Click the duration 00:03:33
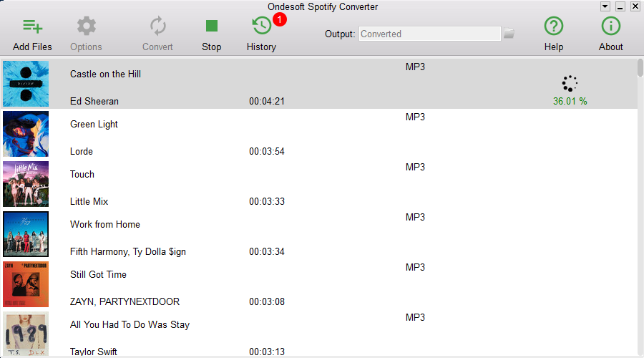 coord(267,201)
